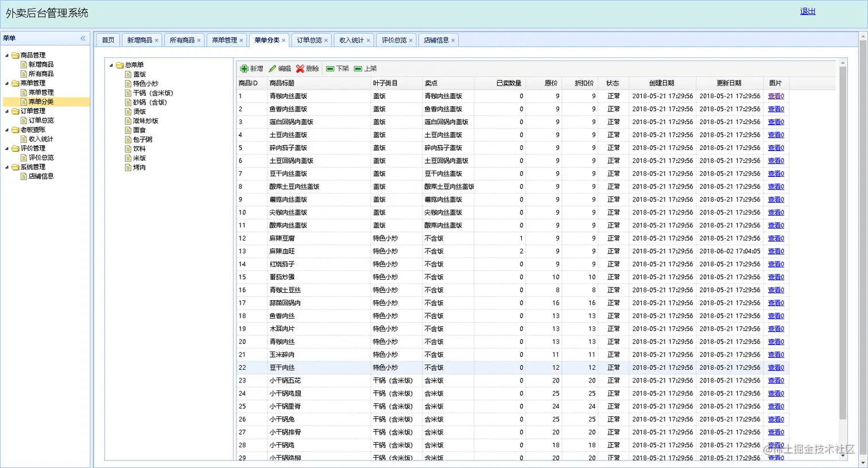Collapse the 商品管理 folder in the sidebar
This screenshot has height=468, width=868.
click(x=7, y=55)
